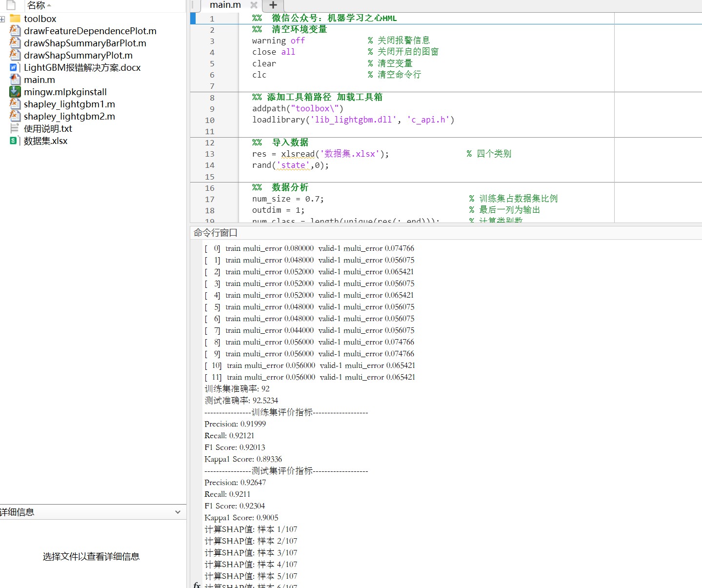Click the fx function browser icon
This screenshot has height=588, width=702.
pyautogui.click(x=197, y=585)
